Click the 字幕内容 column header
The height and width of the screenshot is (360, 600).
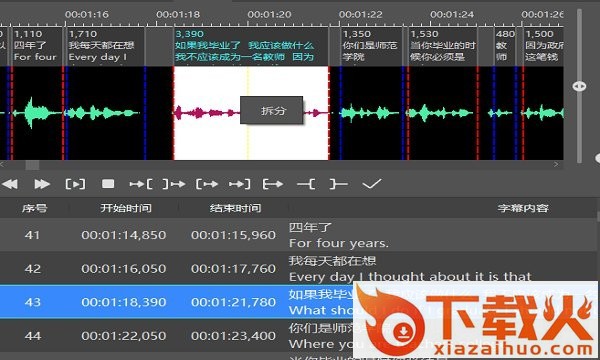[x=523, y=208]
